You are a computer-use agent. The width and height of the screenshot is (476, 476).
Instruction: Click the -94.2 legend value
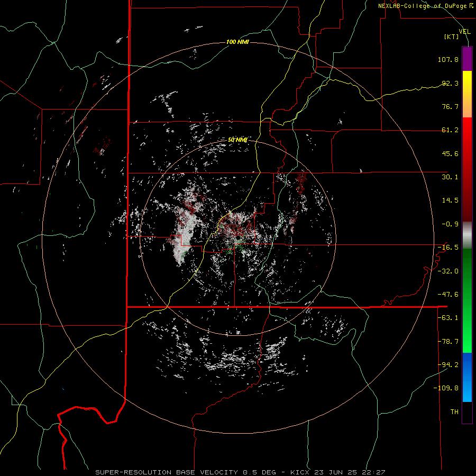coord(448,365)
